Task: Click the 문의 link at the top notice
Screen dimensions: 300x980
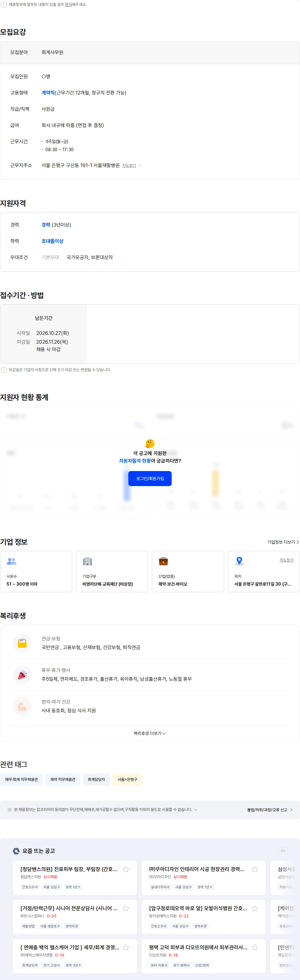Action: [x=68, y=5]
